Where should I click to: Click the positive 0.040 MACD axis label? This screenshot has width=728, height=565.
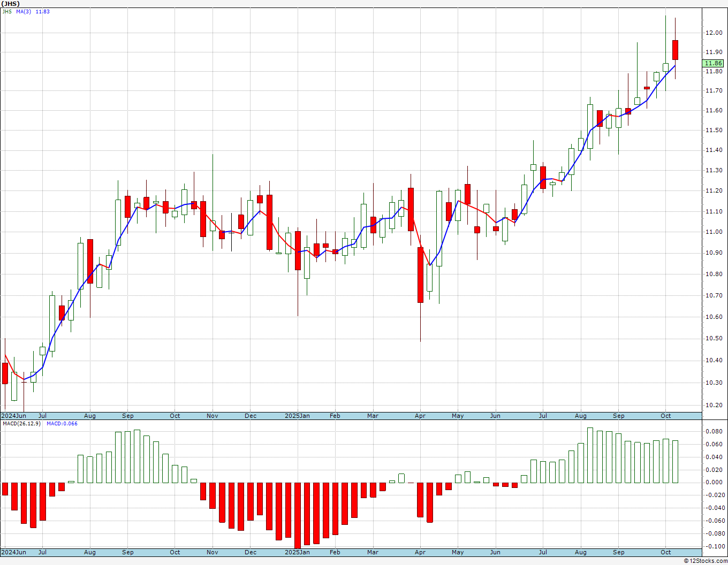tap(714, 457)
